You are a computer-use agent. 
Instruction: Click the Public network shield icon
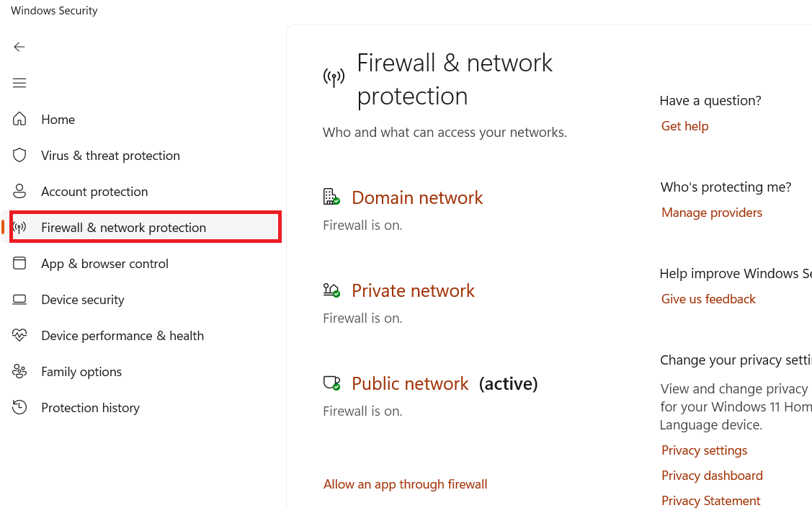[331, 383]
